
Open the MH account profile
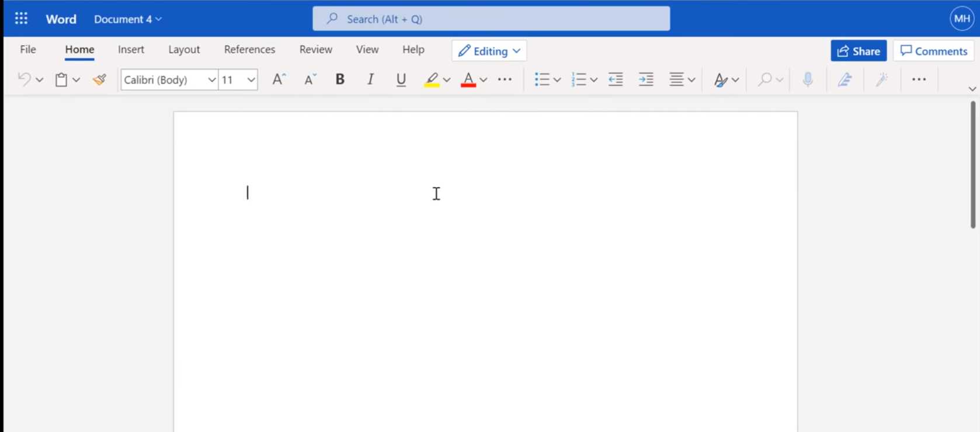click(x=962, y=19)
